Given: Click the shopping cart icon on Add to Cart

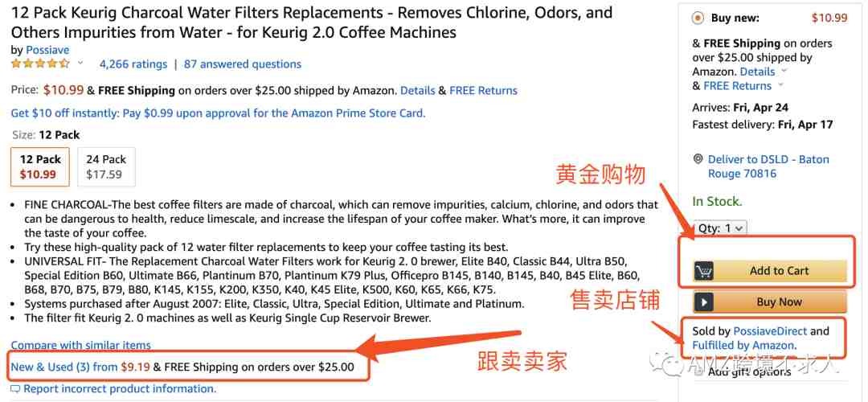Looking at the screenshot, I should click(704, 271).
